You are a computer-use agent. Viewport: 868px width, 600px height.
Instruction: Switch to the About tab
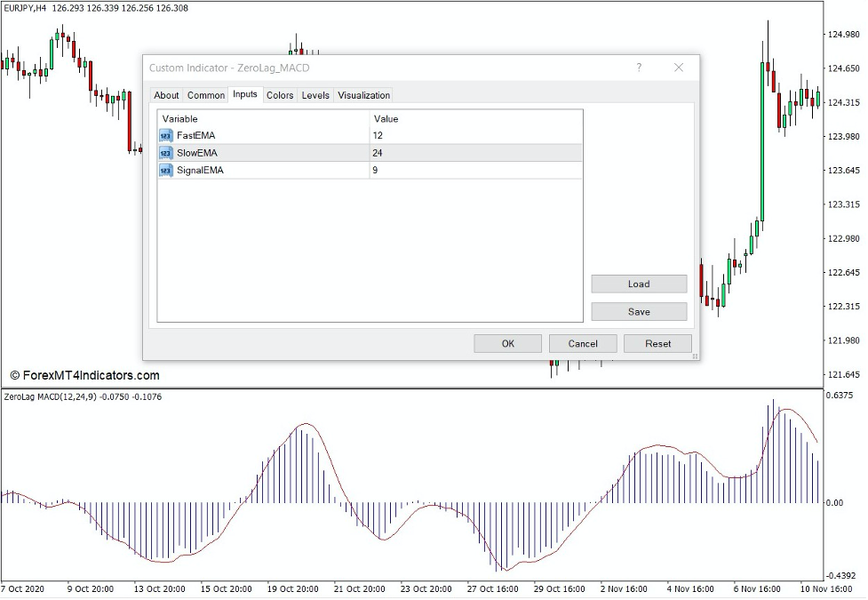[166, 95]
